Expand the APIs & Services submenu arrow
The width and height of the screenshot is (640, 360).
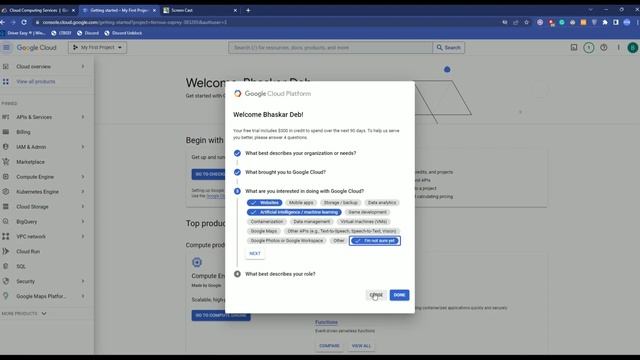point(83,117)
